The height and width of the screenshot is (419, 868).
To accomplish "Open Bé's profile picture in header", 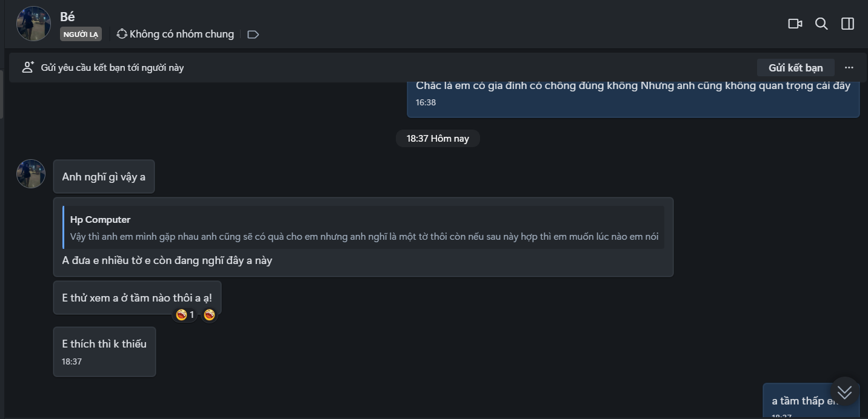I will 33,24.
